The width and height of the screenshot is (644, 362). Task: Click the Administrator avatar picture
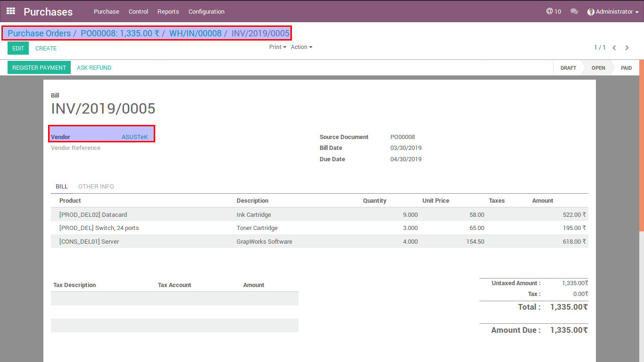click(x=591, y=12)
